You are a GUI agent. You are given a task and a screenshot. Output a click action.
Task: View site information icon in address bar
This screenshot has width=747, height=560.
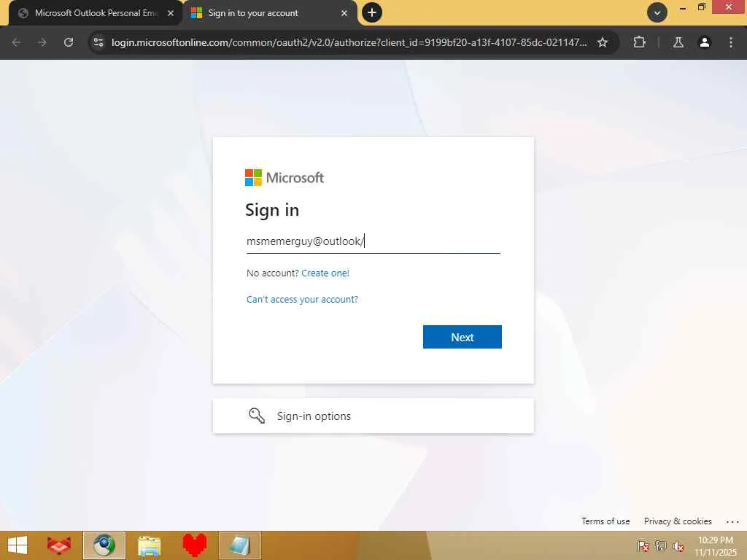98,42
